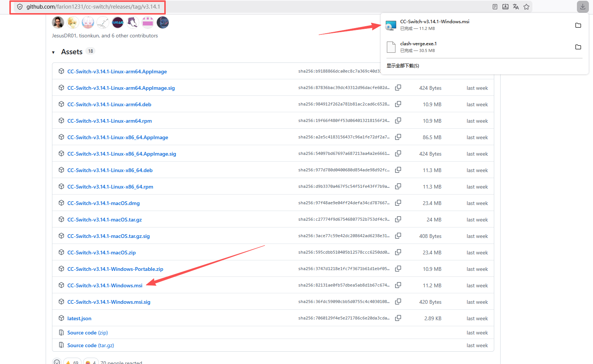
Task: Click the add reaction smiley button
Action: [56, 362]
